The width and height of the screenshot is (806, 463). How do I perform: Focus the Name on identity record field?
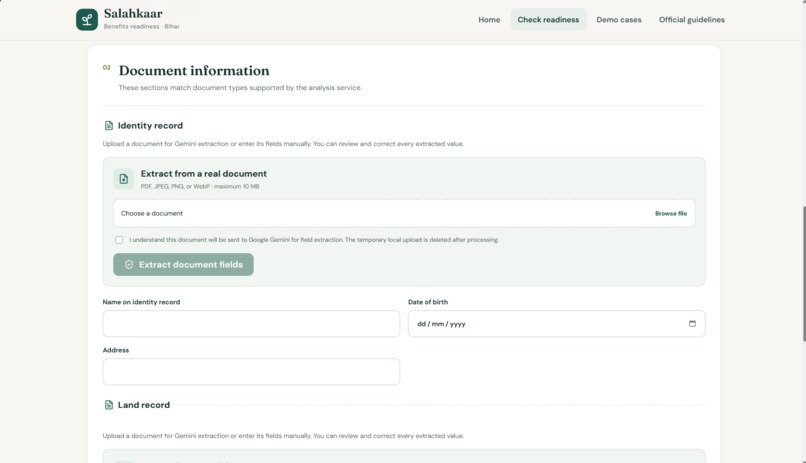pyautogui.click(x=251, y=324)
